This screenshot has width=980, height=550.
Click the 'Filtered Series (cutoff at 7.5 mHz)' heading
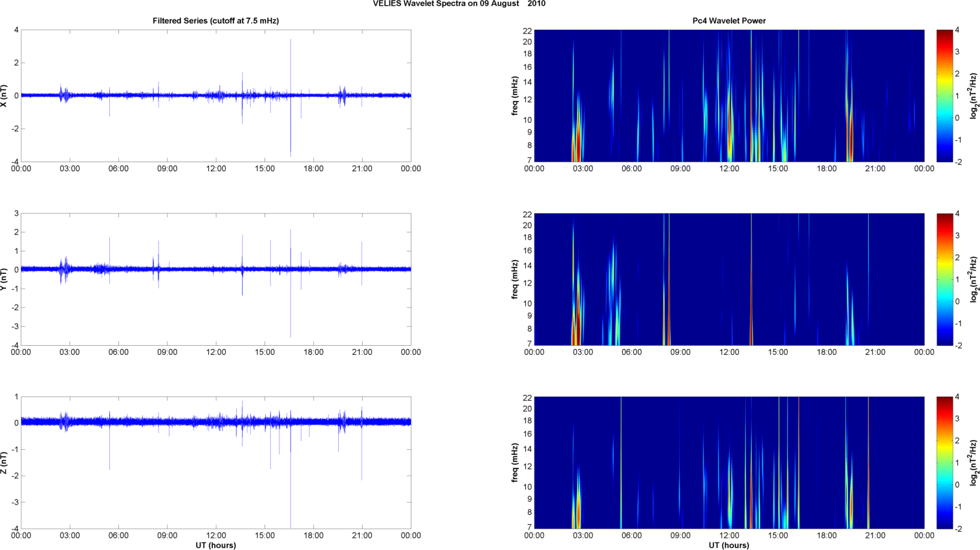tap(215, 21)
